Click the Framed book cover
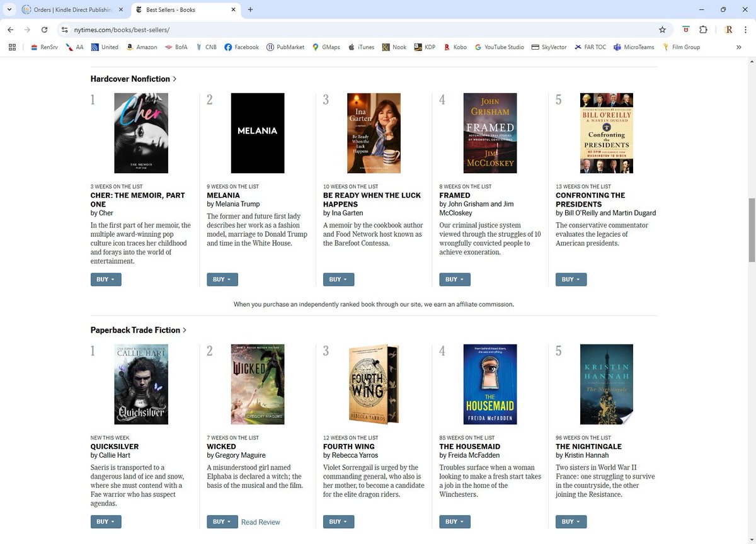This screenshot has height=544, width=756. pos(490,133)
